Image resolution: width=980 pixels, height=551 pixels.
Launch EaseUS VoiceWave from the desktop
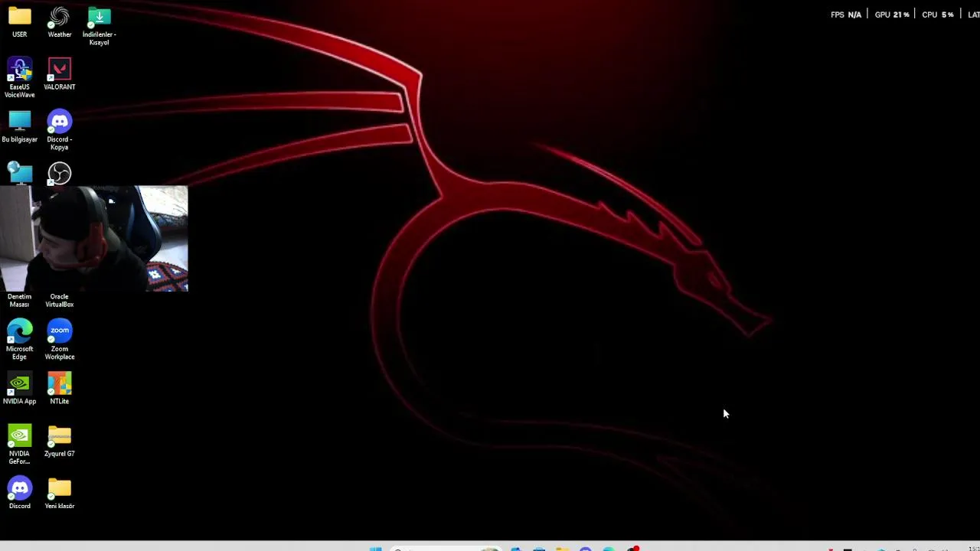click(x=20, y=78)
